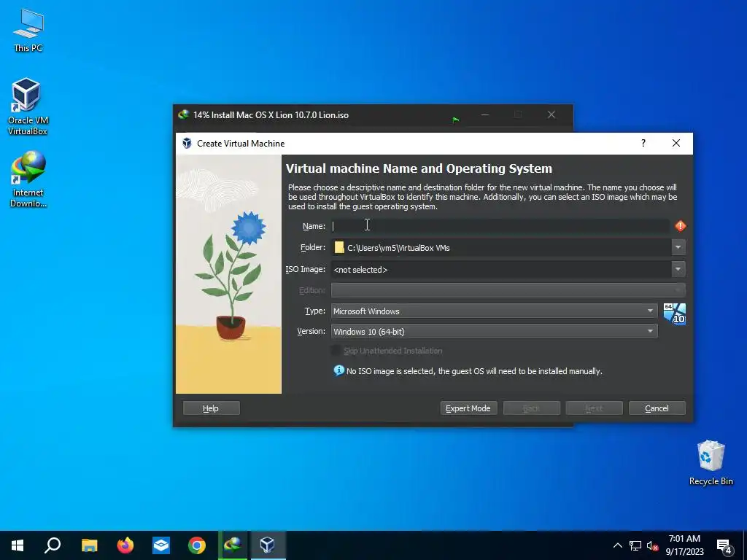Viewport: 747px width, 560px height.
Task: Click the folder path C:\Users\vm5\VirtualBox VMs
Action: (x=398, y=248)
